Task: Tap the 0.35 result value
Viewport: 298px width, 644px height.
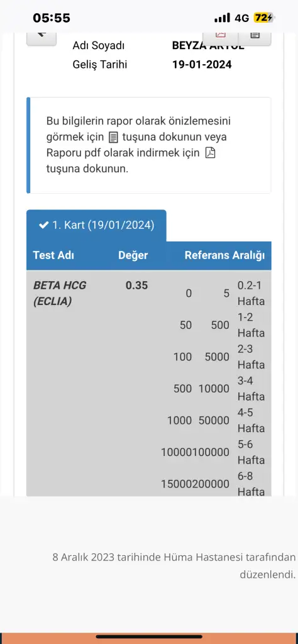Action: pos(136,285)
